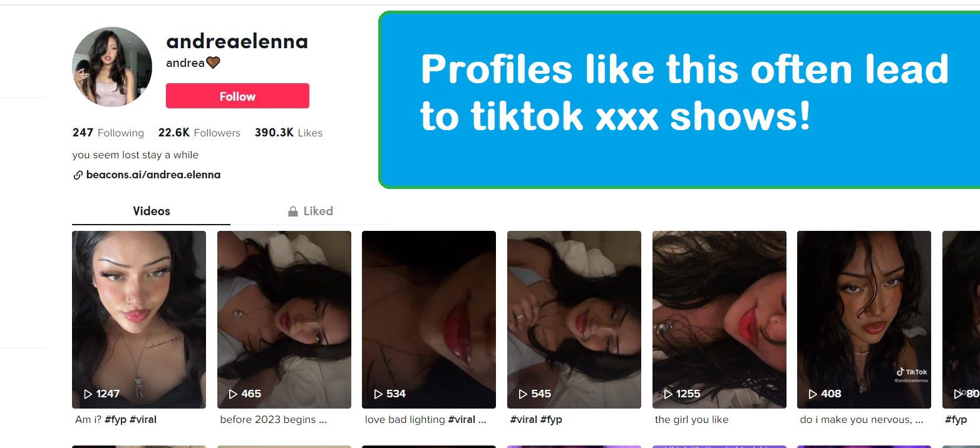This screenshot has width=980, height=448.
Task: Switch to the Videos tab
Action: (151, 211)
